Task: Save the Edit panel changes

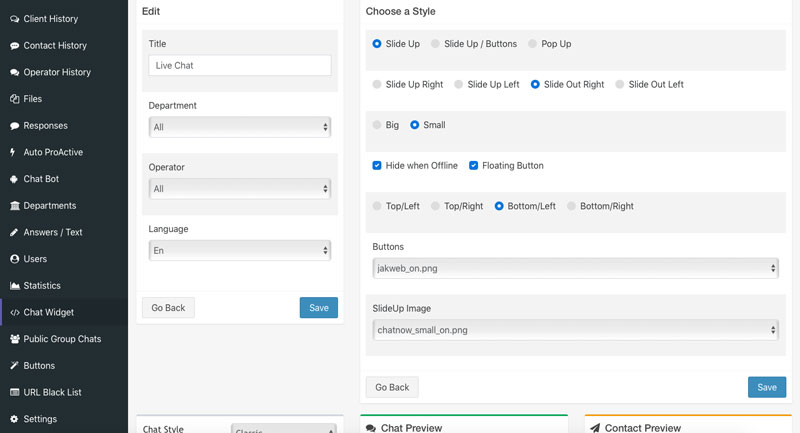Action: [318, 308]
